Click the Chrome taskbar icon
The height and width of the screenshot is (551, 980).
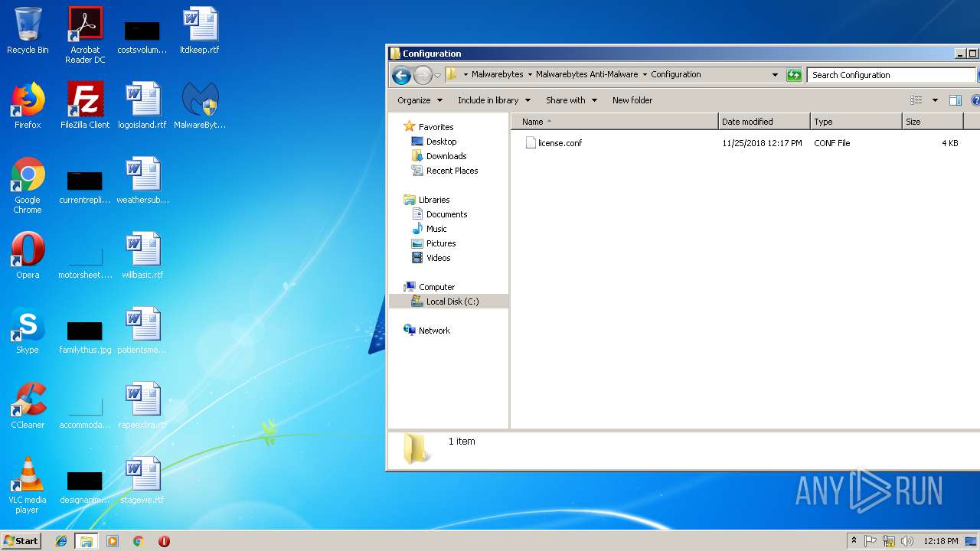[139, 541]
